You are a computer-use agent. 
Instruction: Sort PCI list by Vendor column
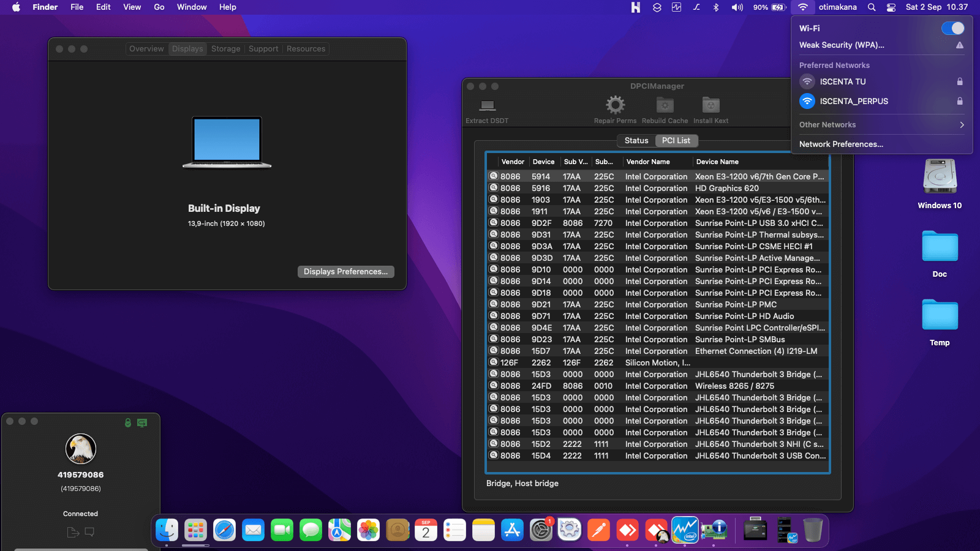coord(513,162)
